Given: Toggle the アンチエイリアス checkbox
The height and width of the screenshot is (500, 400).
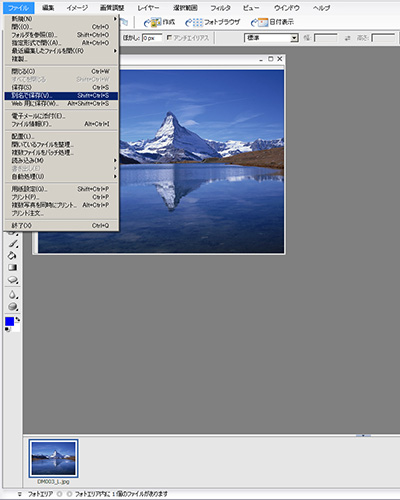Looking at the screenshot, I should click(x=169, y=38).
